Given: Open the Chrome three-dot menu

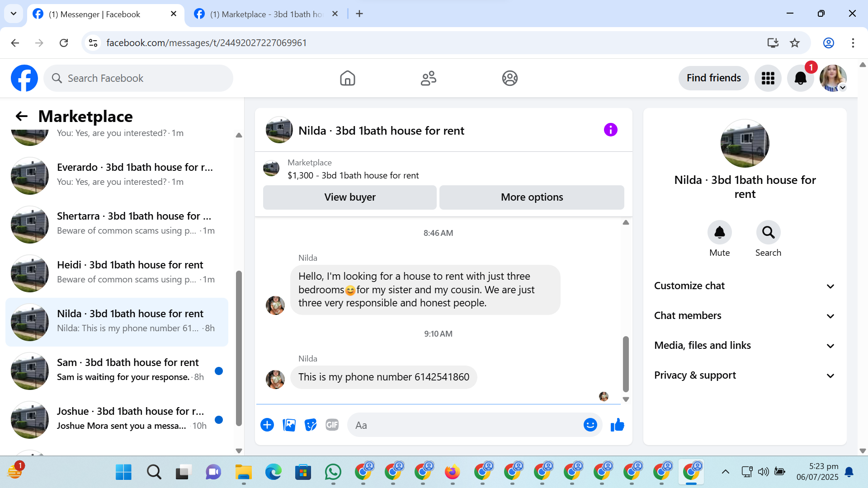Looking at the screenshot, I should [853, 43].
